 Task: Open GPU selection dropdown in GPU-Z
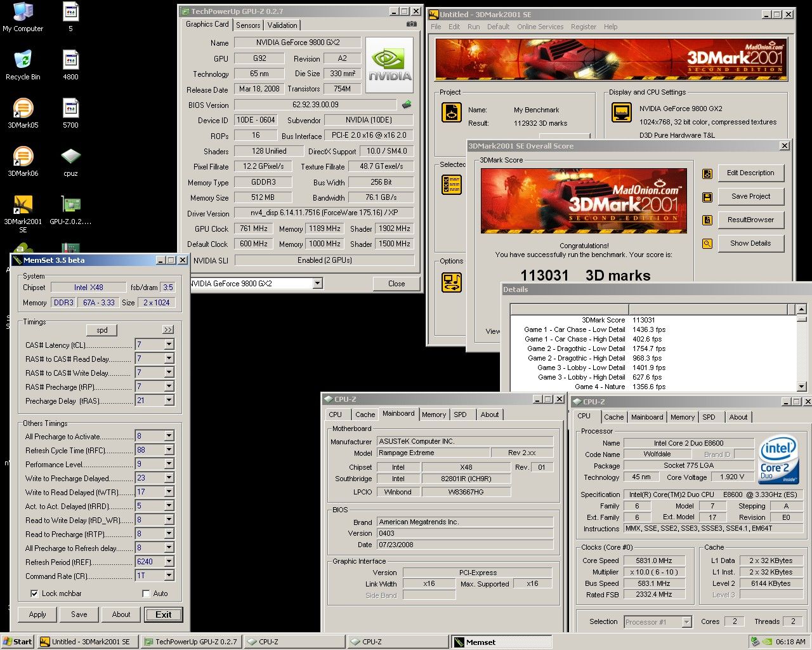tap(317, 283)
